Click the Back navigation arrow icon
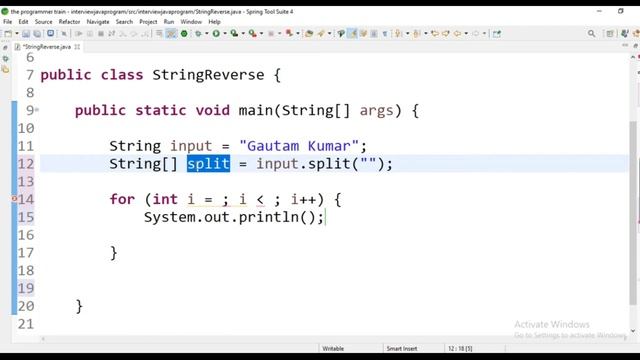 (457, 33)
